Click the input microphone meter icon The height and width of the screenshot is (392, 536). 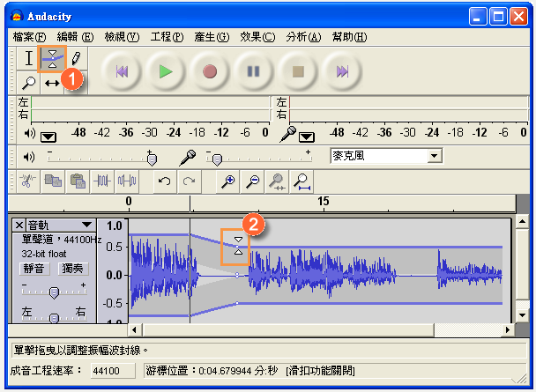click(288, 134)
